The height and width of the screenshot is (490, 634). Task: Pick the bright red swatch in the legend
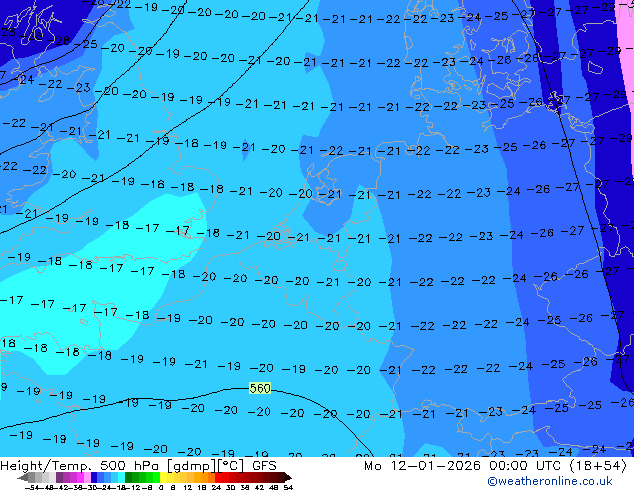click(x=218, y=477)
